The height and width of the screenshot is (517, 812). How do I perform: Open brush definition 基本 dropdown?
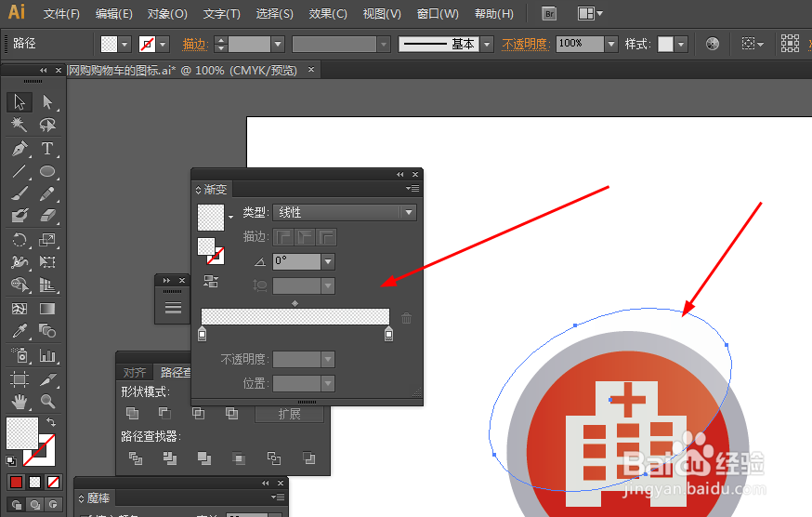click(487, 45)
